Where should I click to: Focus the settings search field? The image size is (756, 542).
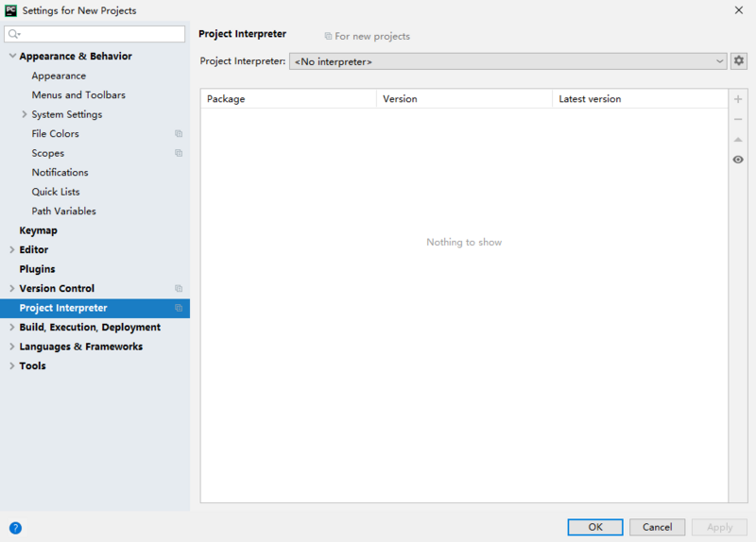click(94, 34)
